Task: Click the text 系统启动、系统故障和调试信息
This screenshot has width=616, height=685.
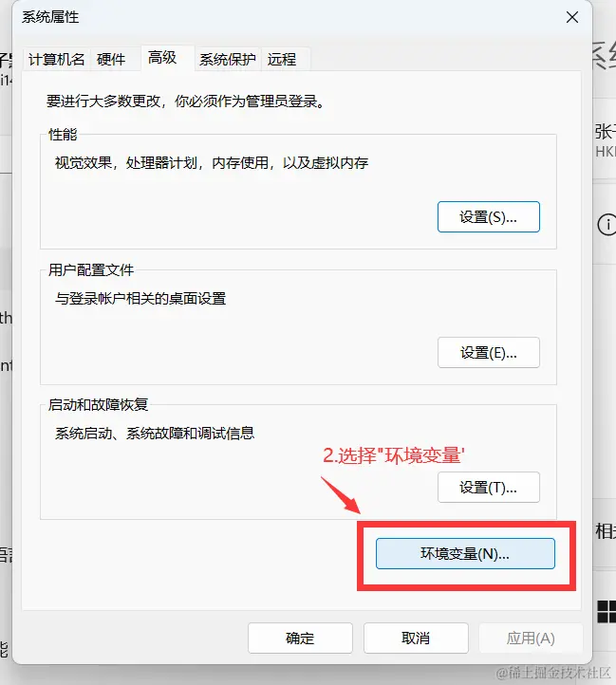Action: click(155, 434)
